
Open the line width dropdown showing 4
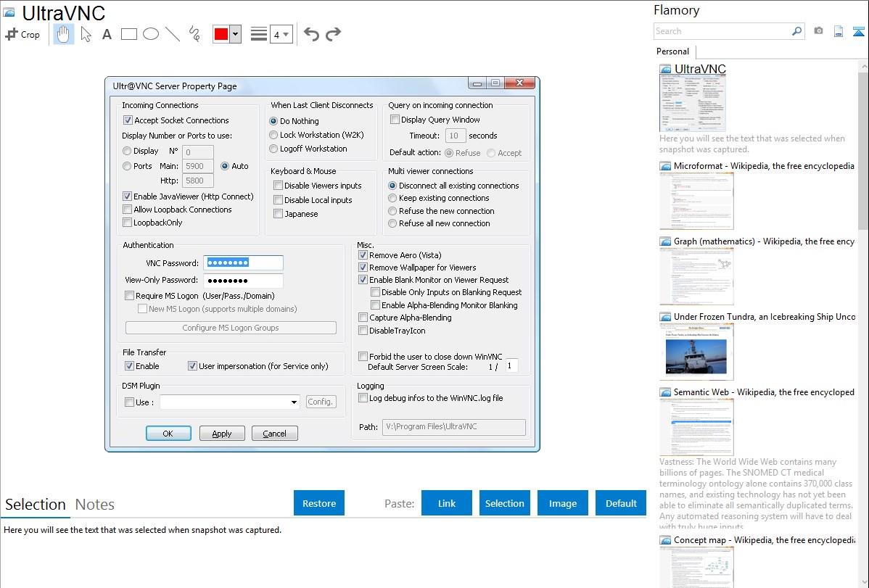tap(281, 34)
